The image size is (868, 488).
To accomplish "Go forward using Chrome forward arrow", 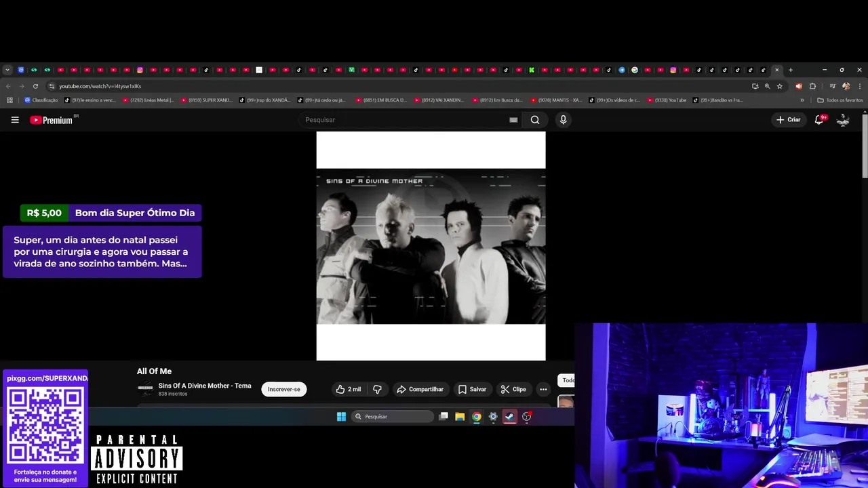I will pyautogui.click(x=22, y=86).
